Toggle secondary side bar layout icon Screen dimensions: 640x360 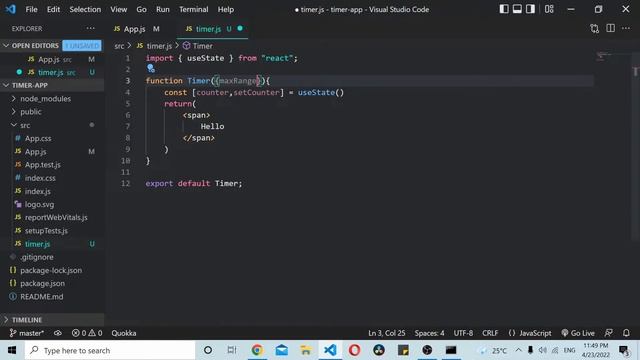[x=530, y=9]
